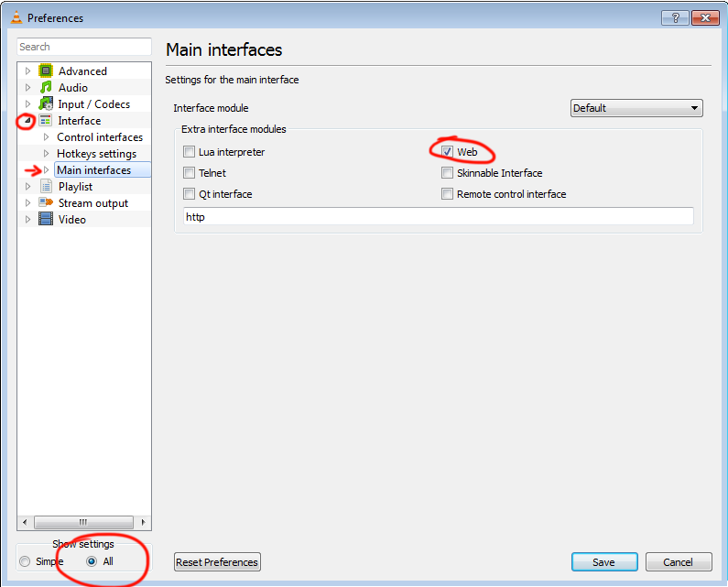Select the Interface tree item

tap(80, 121)
